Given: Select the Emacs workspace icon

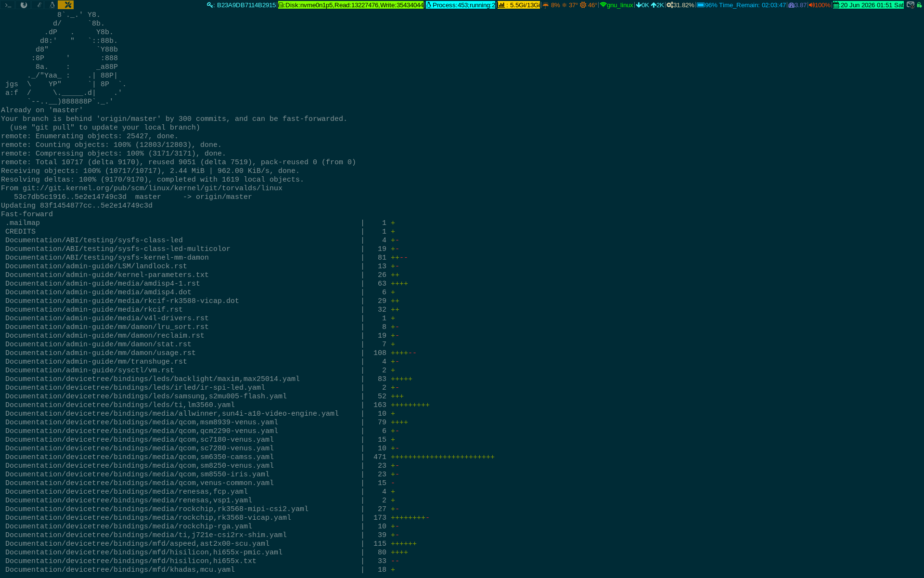Looking at the screenshot, I should [x=38, y=5].
